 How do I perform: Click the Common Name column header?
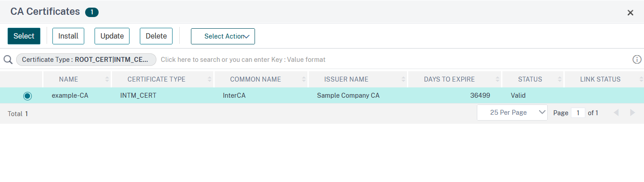(x=255, y=79)
